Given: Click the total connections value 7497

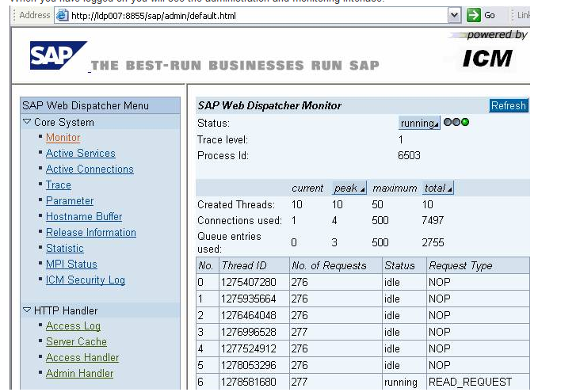Looking at the screenshot, I should pyautogui.click(x=433, y=220).
